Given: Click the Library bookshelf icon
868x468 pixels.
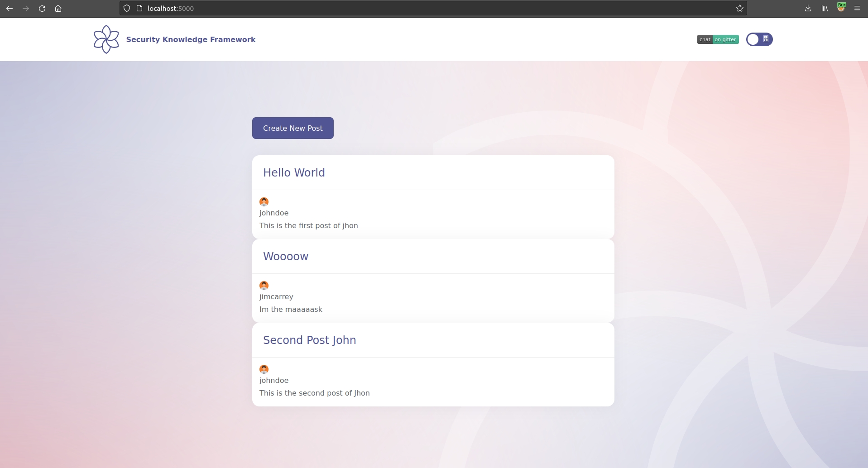Looking at the screenshot, I should click(x=825, y=8).
